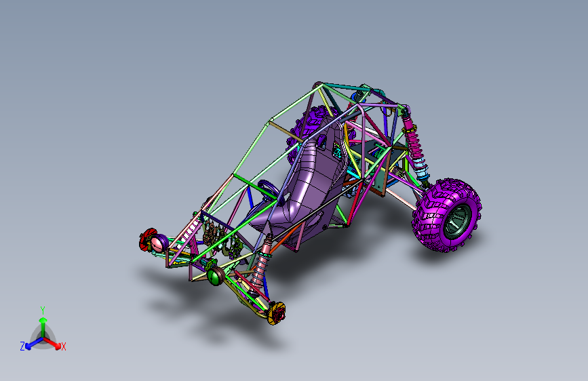The width and height of the screenshot is (588, 381).
Task: Select the pink rear coil-over shock absorber
Action: 414,146
